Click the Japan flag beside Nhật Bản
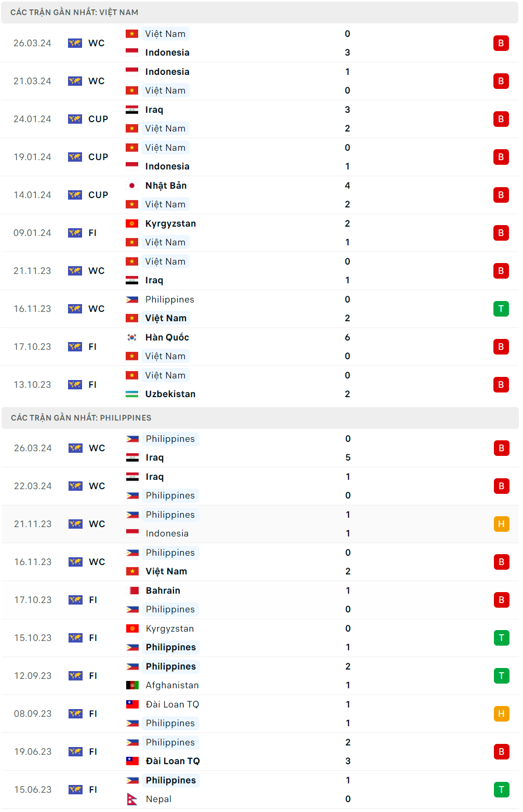The width and height of the screenshot is (523, 812). (x=132, y=186)
